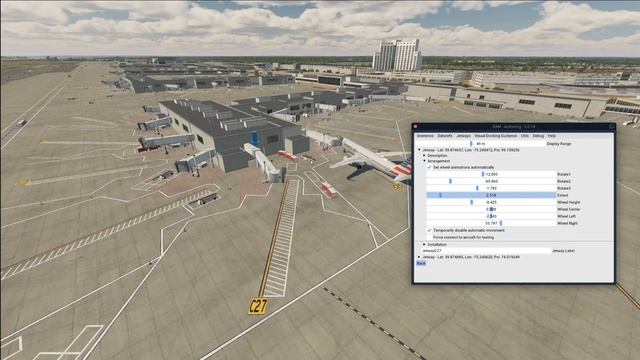Open the Datarefs menu
640x360 pixels.
pos(444,136)
